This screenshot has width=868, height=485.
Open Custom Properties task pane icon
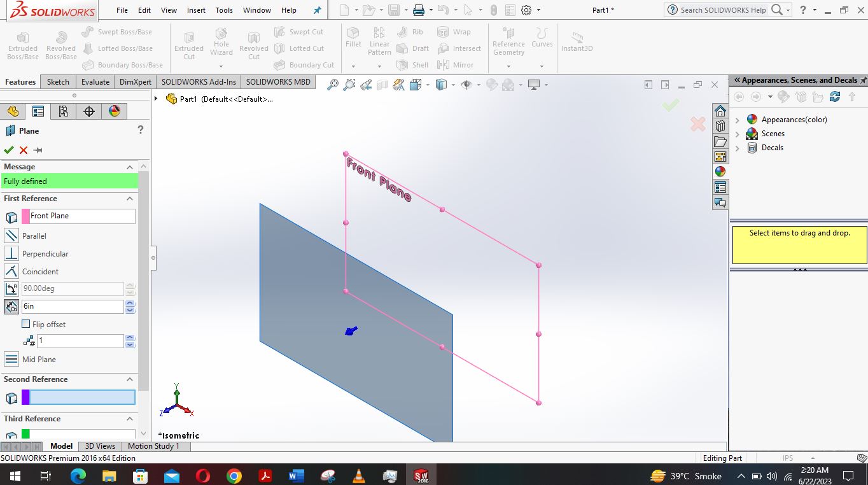[720, 187]
